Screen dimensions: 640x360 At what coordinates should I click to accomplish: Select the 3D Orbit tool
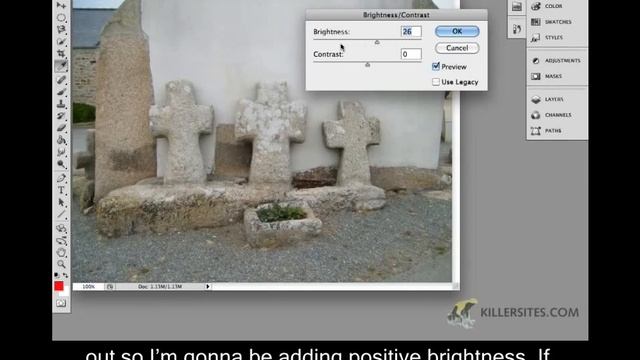[61, 240]
